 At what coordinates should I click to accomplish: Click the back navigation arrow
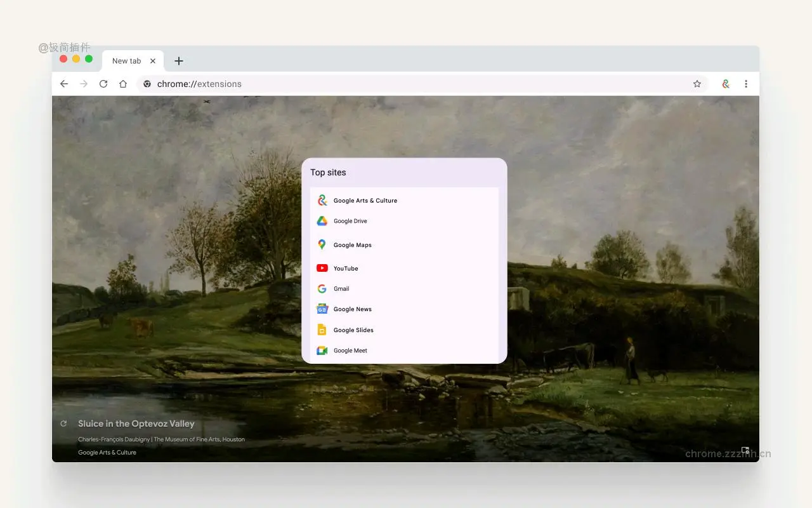click(x=63, y=83)
